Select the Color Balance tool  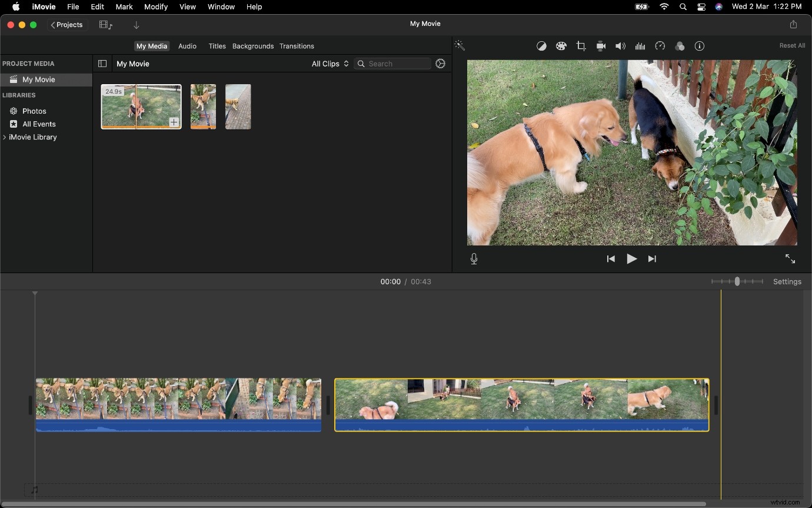click(541, 46)
